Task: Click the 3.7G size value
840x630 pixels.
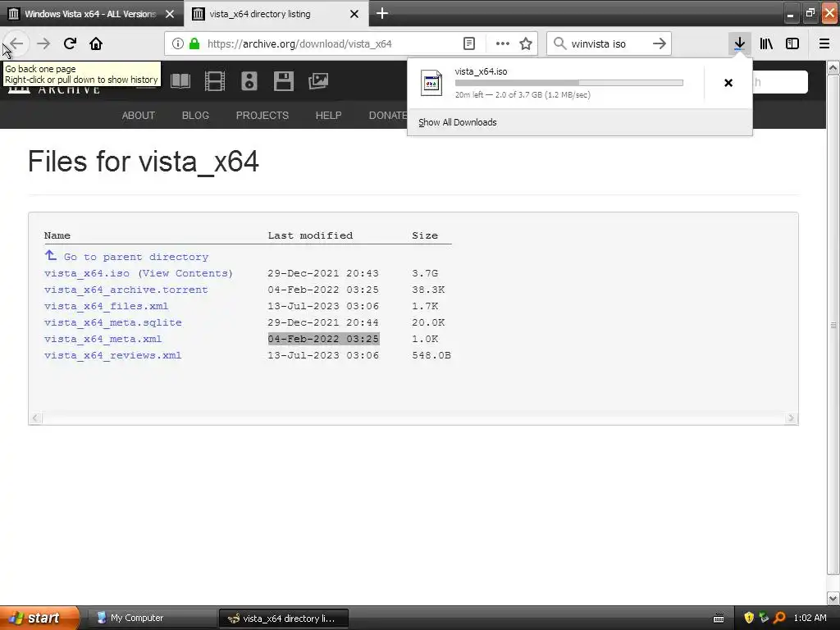Action: tap(425, 273)
